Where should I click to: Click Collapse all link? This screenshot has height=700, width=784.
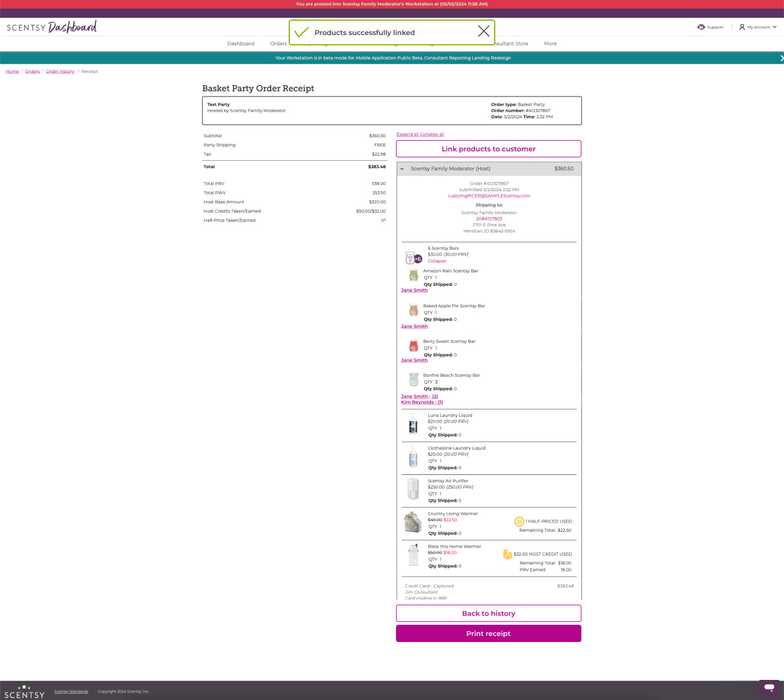tap(432, 134)
